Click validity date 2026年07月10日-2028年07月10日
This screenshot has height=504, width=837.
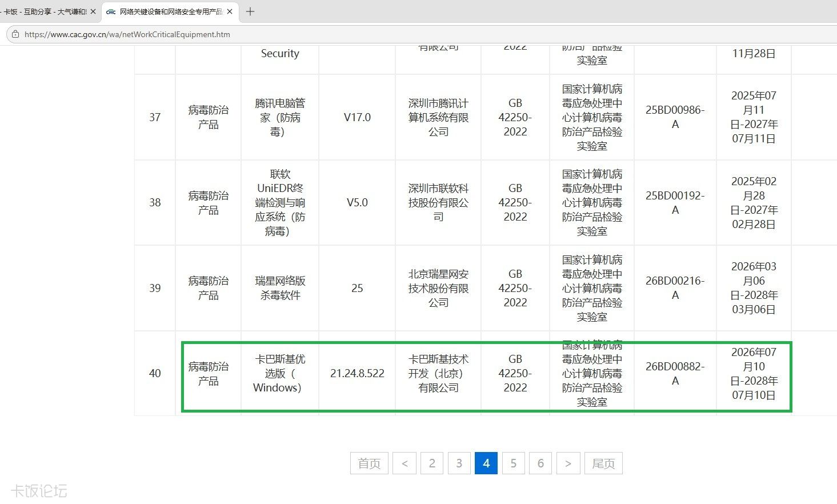pyautogui.click(x=754, y=373)
